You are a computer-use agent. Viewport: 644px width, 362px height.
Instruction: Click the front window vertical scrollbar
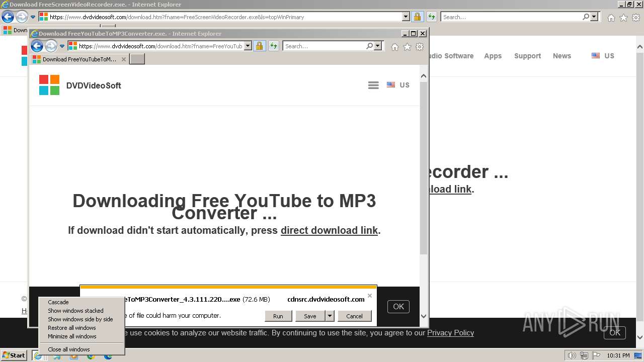[x=424, y=168]
